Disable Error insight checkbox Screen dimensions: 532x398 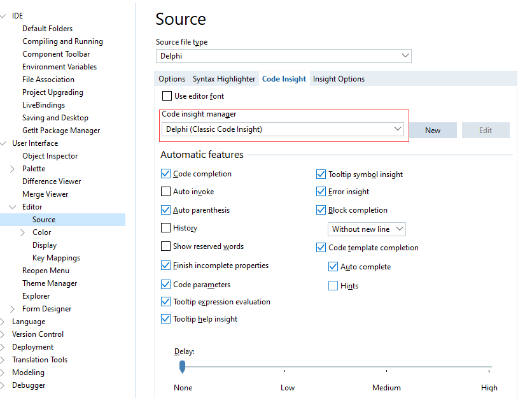point(321,192)
